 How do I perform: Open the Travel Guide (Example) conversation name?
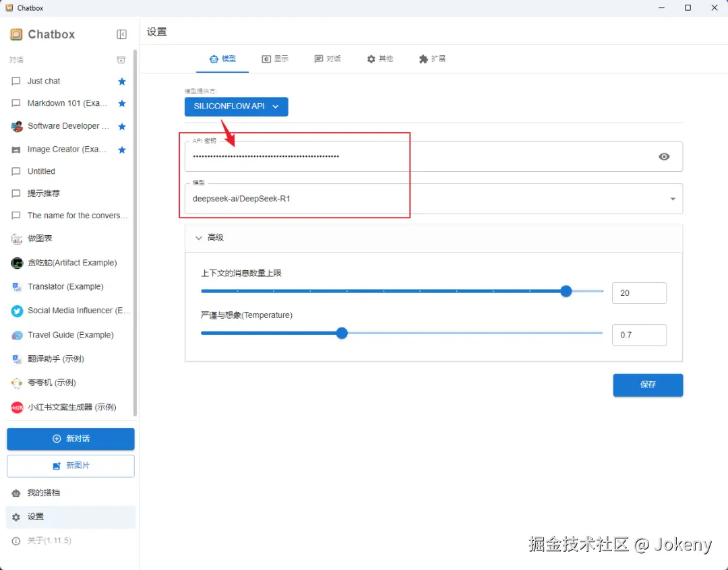tap(71, 335)
